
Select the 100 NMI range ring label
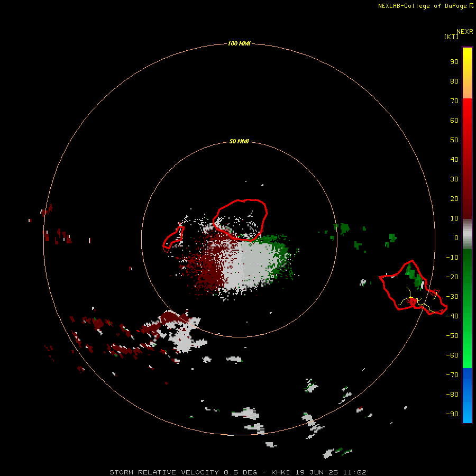click(x=239, y=43)
